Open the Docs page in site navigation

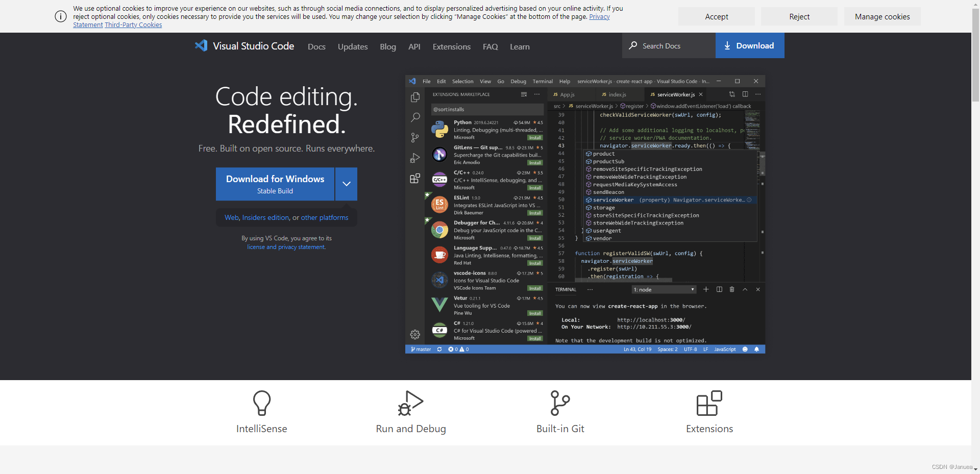(x=316, y=46)
